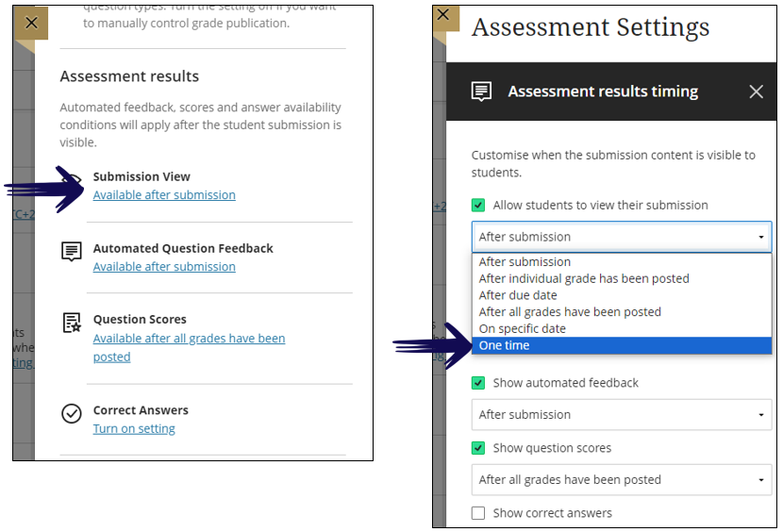Expand the question scores timing dropdown
783x532 pixels.
621,479
